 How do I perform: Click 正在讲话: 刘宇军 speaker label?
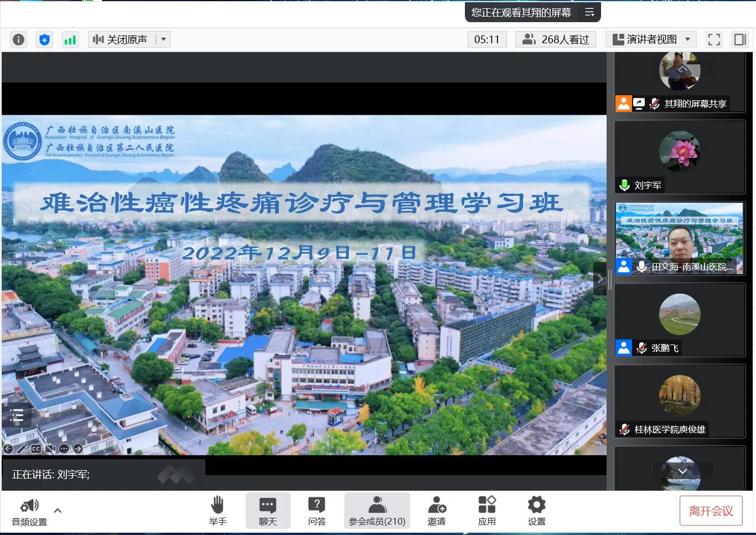51,474
